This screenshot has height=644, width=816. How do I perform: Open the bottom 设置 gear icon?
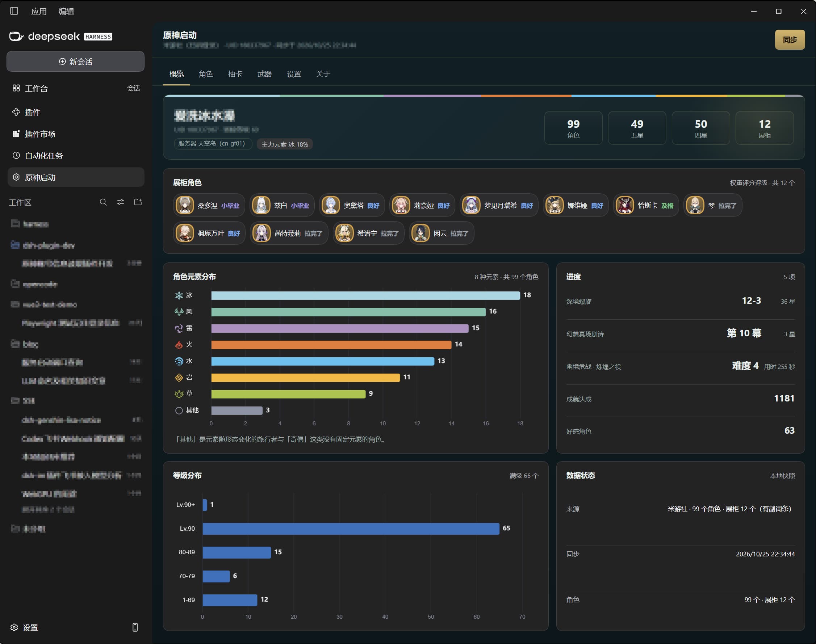click(x=14, y=627)
